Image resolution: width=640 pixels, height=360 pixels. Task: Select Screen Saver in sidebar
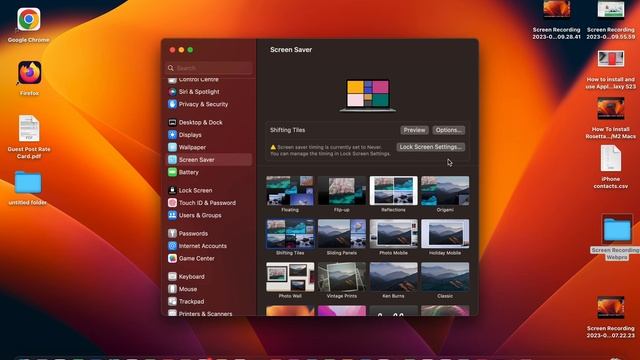(x=209, y=160)
